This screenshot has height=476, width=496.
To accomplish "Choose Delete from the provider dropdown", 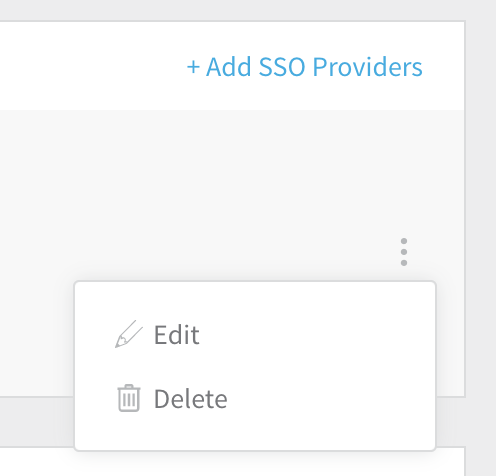I will click(x=255, y=399).
